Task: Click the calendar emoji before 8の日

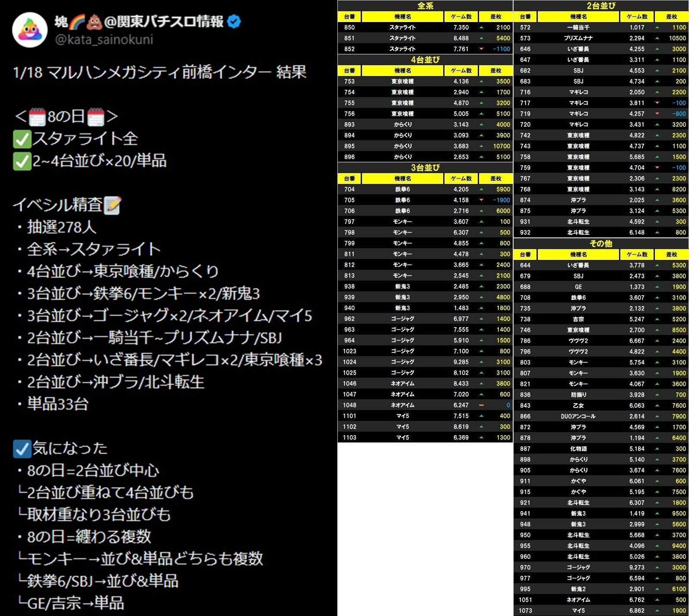Action: [37, 117]
